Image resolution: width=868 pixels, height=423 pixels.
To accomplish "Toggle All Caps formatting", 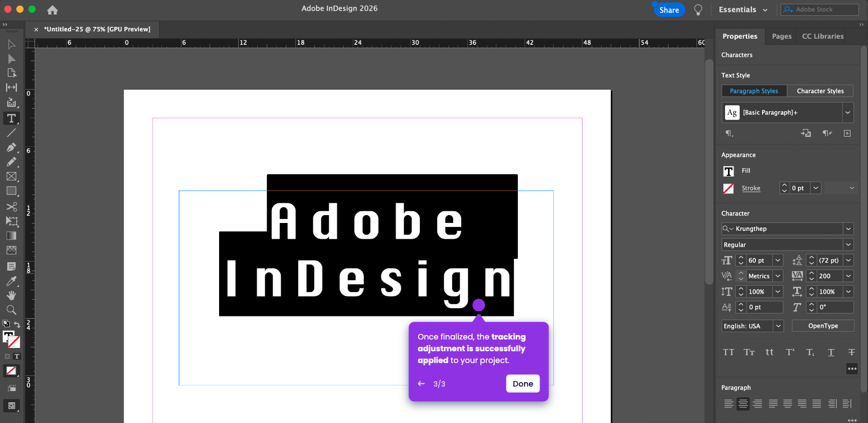I will (728, 352).
